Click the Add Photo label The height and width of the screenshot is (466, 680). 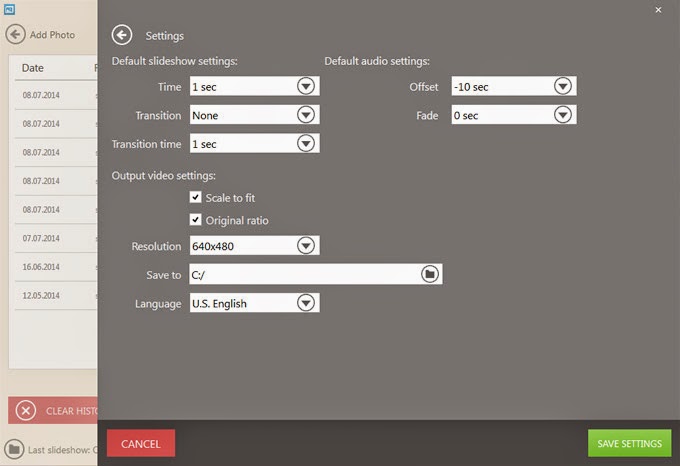coord(52,35)
